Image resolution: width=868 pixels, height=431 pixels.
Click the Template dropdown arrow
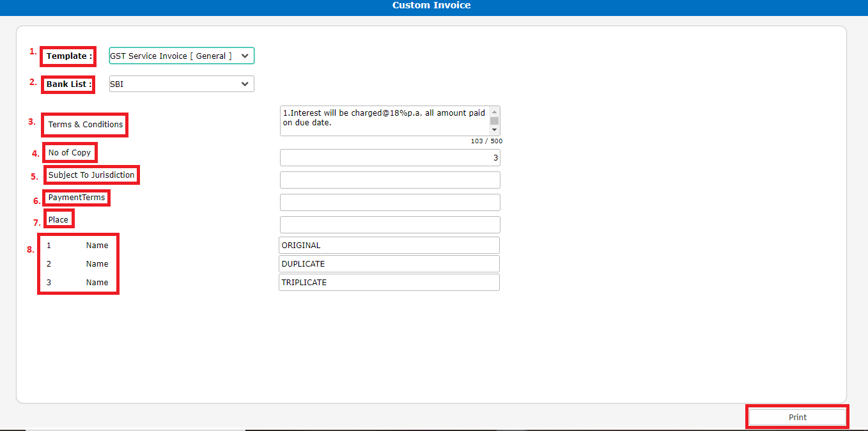coord(245,56)
